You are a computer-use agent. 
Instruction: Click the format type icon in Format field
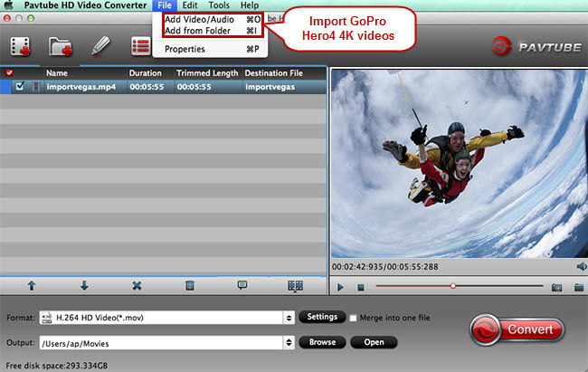(46, 318)
